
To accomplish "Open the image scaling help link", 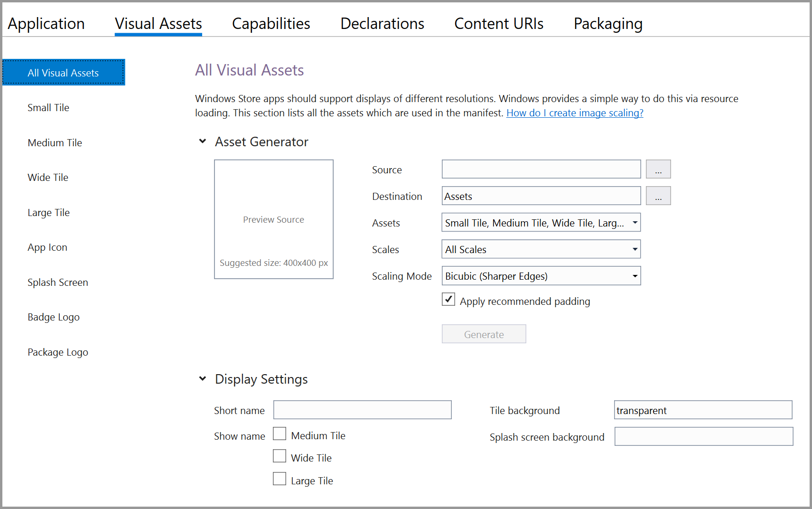I will pyautogui.click(x=575, y=113).
